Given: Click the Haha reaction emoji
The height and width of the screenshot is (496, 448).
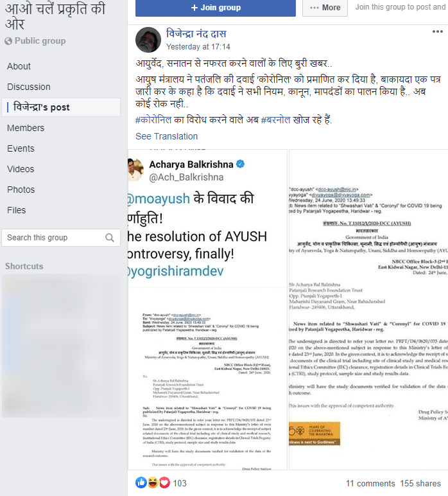Looking at the screenshot, I should (153, 483).
